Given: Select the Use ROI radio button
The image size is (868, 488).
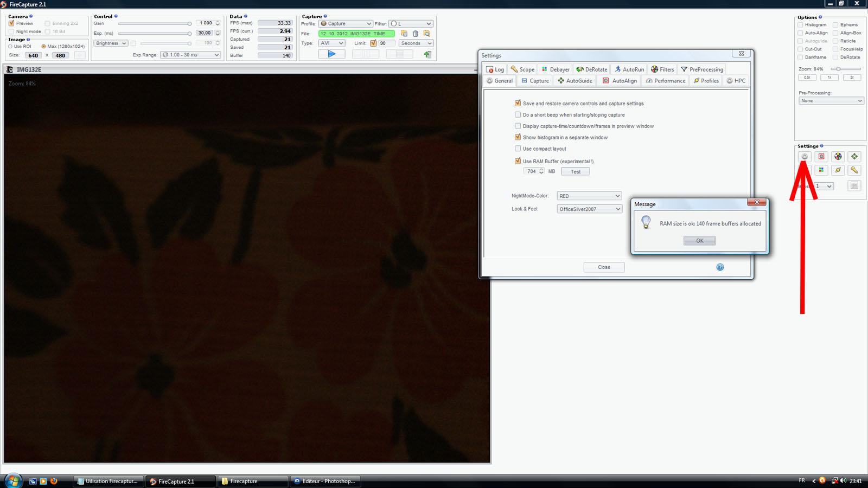Looking at the screenshot, I should [10, 46].
